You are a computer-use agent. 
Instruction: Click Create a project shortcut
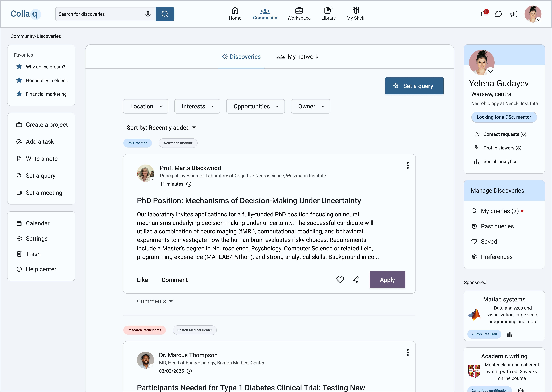42,125
